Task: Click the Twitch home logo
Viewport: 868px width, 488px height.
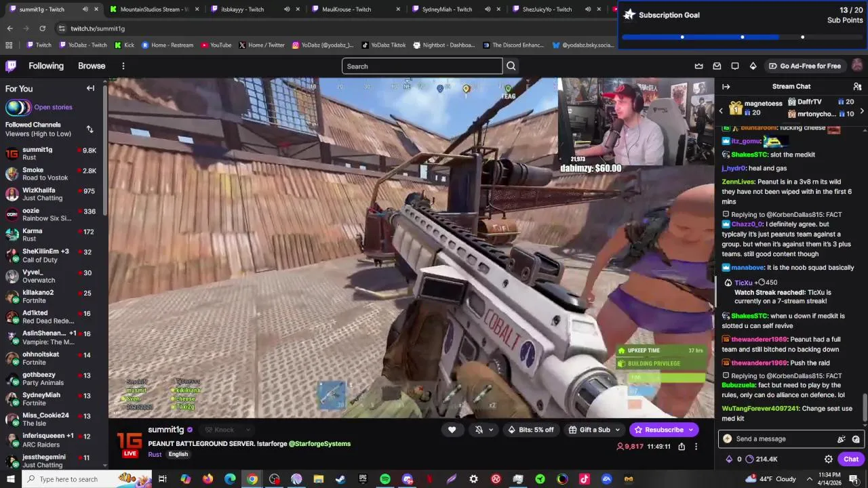Action: 11,66
